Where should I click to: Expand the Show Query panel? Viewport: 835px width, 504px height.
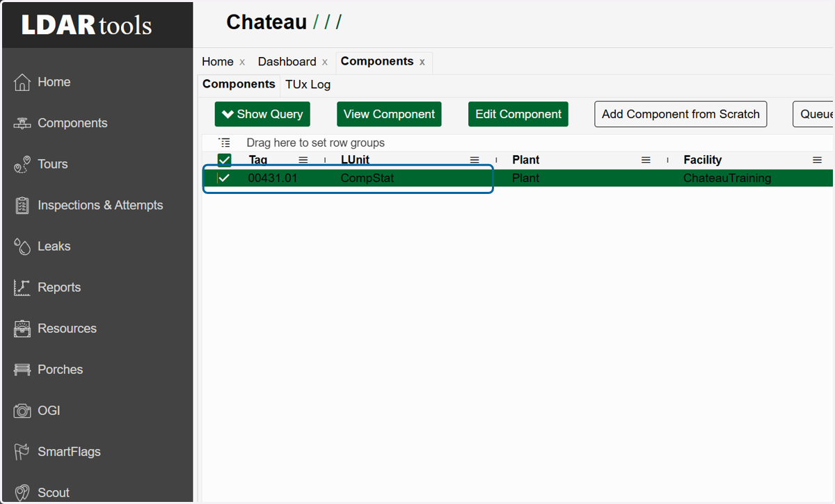click(262, 114)
